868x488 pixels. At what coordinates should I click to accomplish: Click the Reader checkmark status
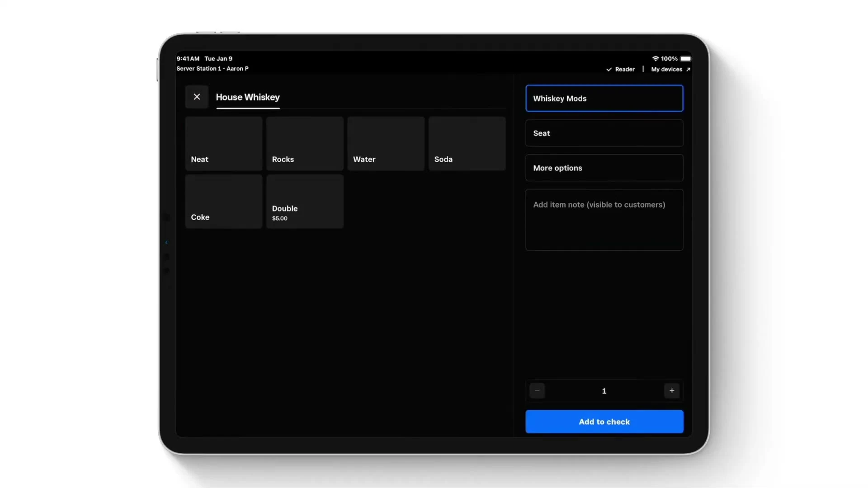[x=620, y=69]
